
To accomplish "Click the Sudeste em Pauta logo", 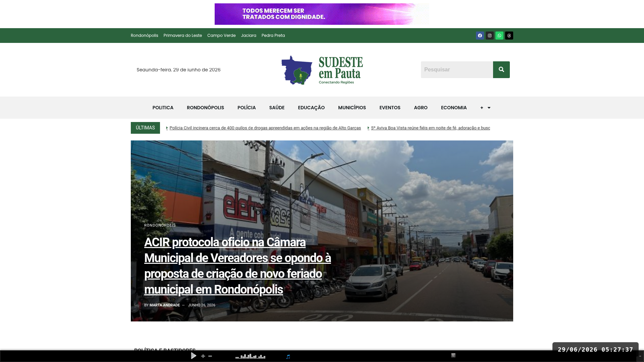I will click(322, 70).
